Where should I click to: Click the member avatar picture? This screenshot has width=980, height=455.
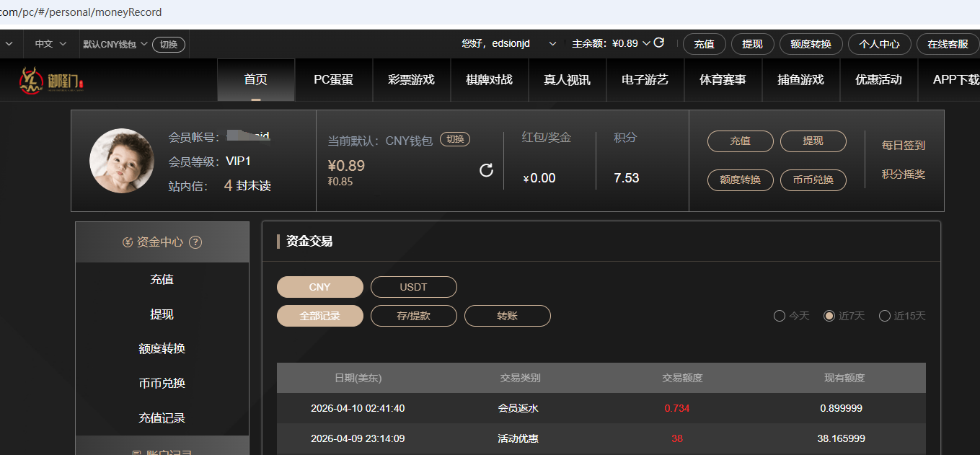pos(122,161)
